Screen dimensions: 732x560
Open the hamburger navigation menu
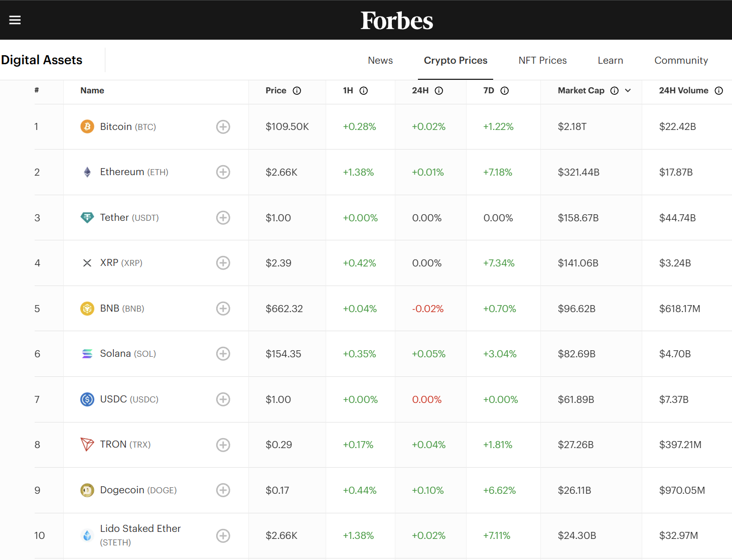(x=15, y=20)
